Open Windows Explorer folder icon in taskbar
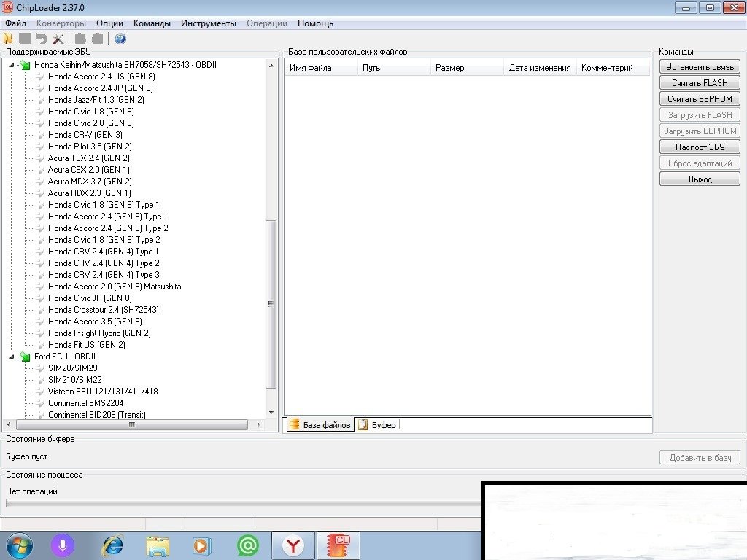Viewport: 747px width, 560px height. tap(157, 545)
